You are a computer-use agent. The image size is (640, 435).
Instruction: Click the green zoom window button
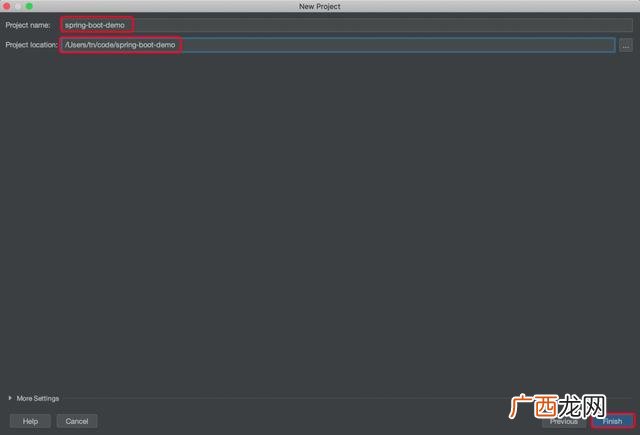pos(29,6)
